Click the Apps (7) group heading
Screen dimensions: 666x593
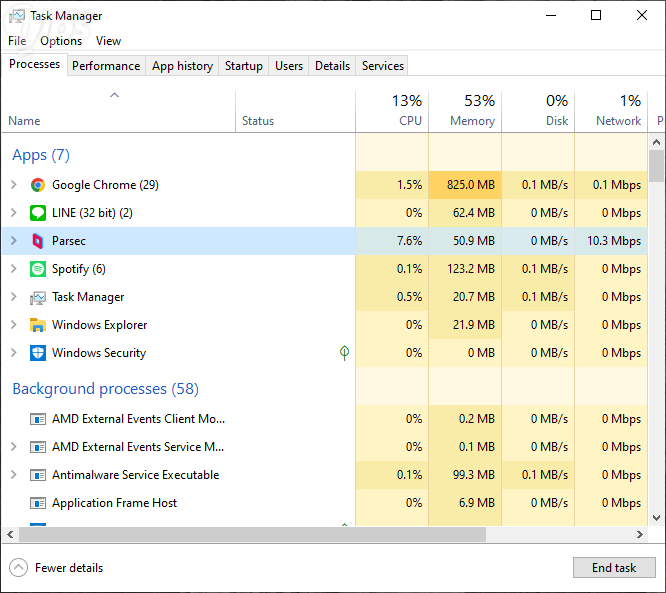pyautogui.click(x=41, y=155)
